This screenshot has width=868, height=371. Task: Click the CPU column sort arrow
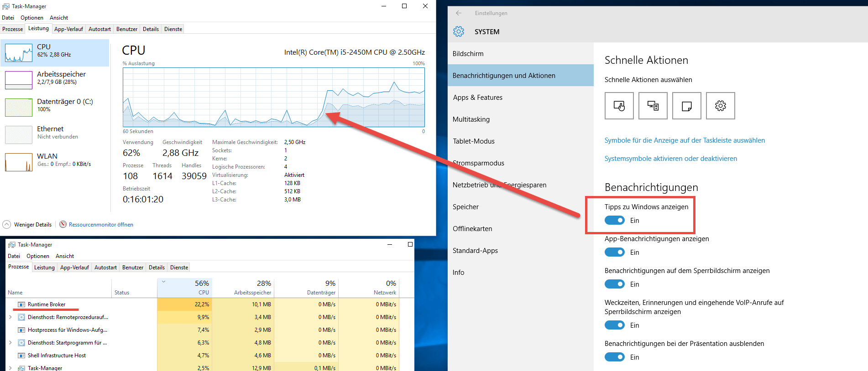(x=163, y=282)
